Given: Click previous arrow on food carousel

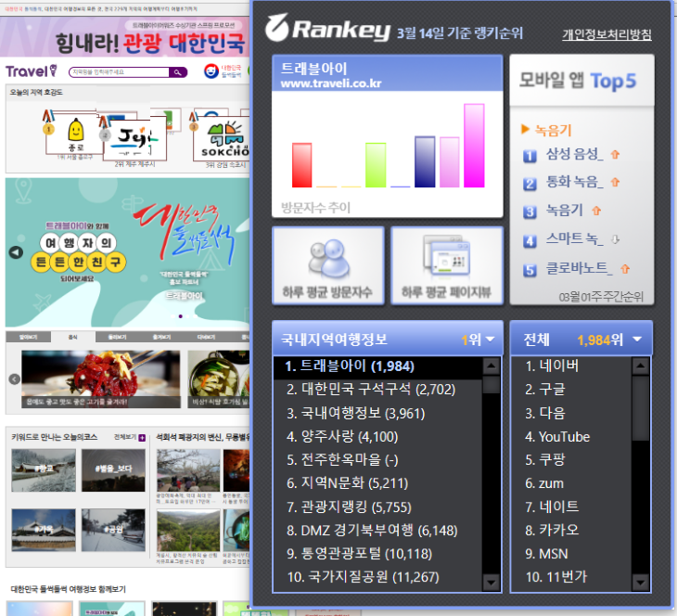Looking at the screenshot, I should [14, 379].
